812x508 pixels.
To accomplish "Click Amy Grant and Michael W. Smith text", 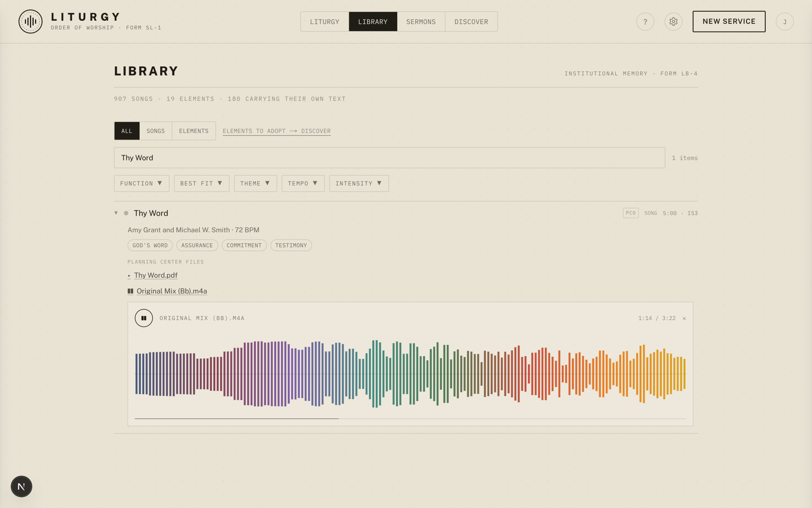I will coord(179,230).
